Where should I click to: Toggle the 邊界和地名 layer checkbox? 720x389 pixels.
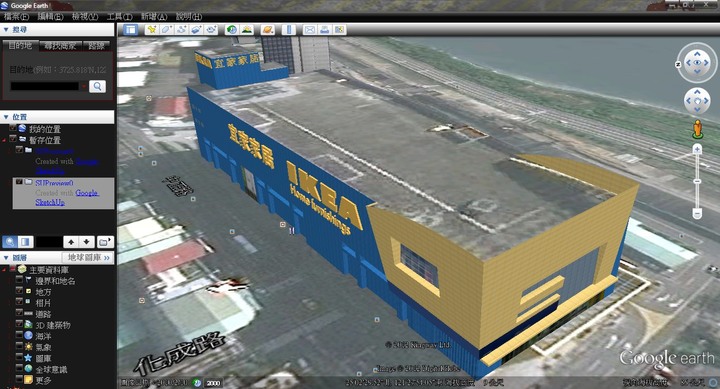19,280
